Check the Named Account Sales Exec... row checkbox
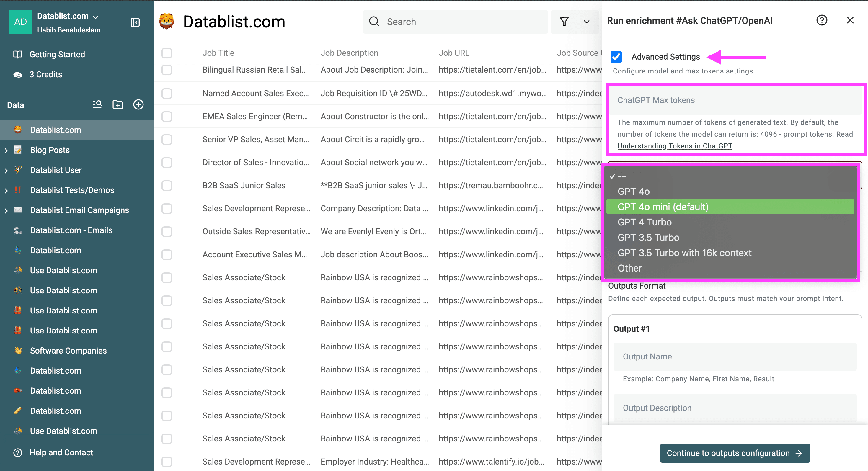868x471 pixels. [167, 93]
